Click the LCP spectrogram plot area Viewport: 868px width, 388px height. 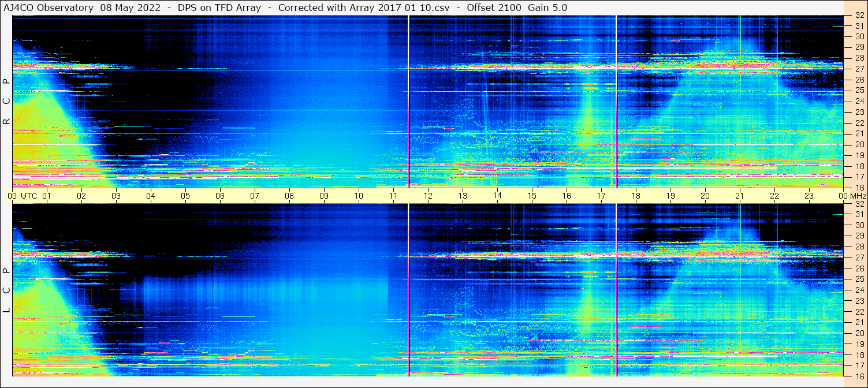428,290
